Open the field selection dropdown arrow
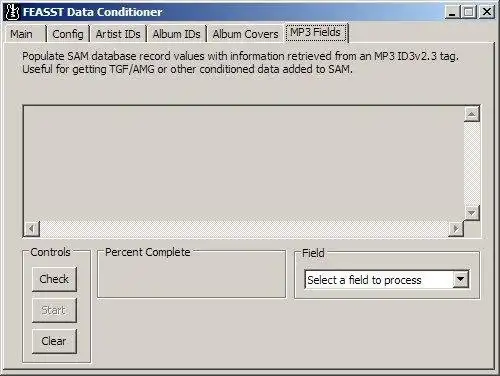500x376 pixels. coord(461,279)
